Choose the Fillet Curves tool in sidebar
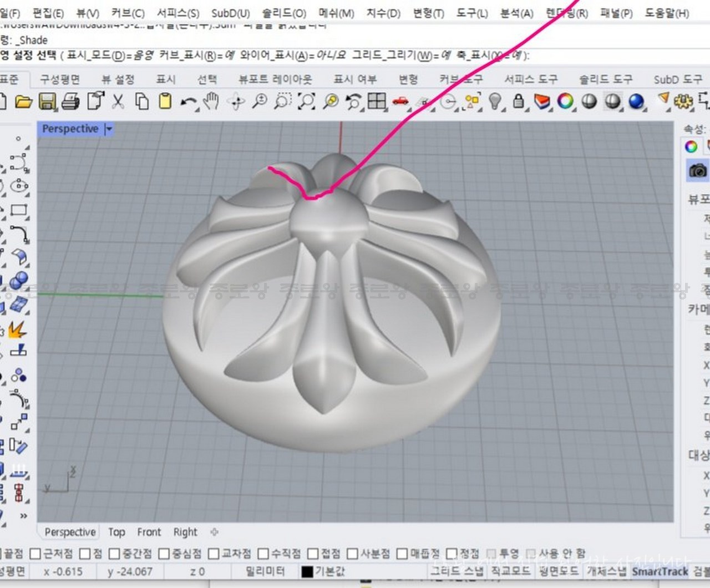This screenshot has width=710, height=588. click(19, 234)
